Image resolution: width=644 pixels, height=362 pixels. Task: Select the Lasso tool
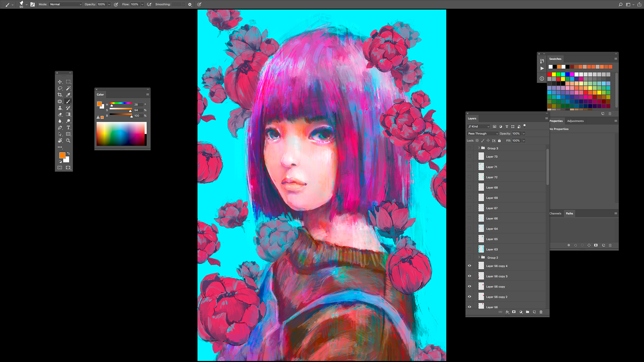point(60,88)
